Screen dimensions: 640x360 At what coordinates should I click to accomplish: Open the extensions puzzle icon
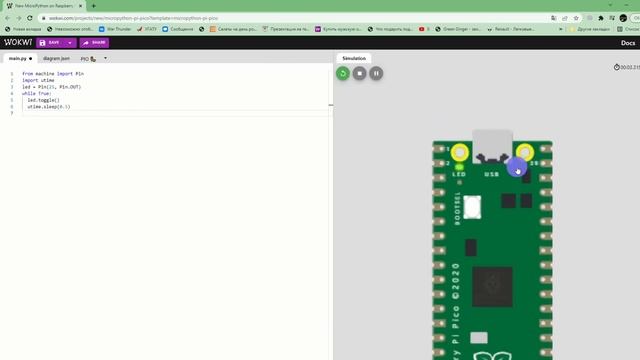[x=601, y=18]
